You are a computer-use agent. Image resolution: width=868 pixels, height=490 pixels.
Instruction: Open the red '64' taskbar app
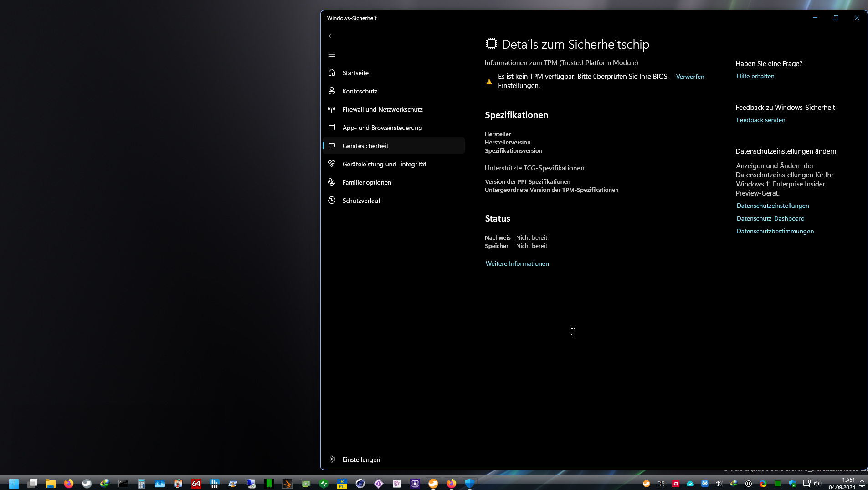[x=196, y=483]
